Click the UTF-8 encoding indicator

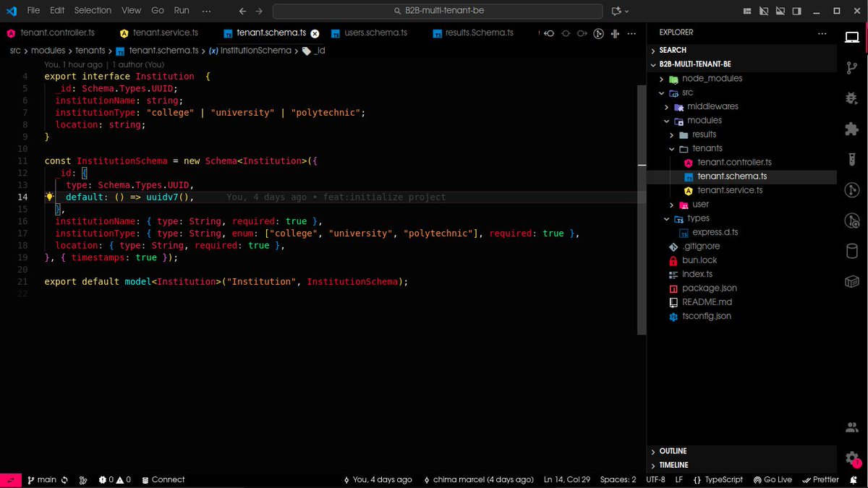[x=655, y=480]
